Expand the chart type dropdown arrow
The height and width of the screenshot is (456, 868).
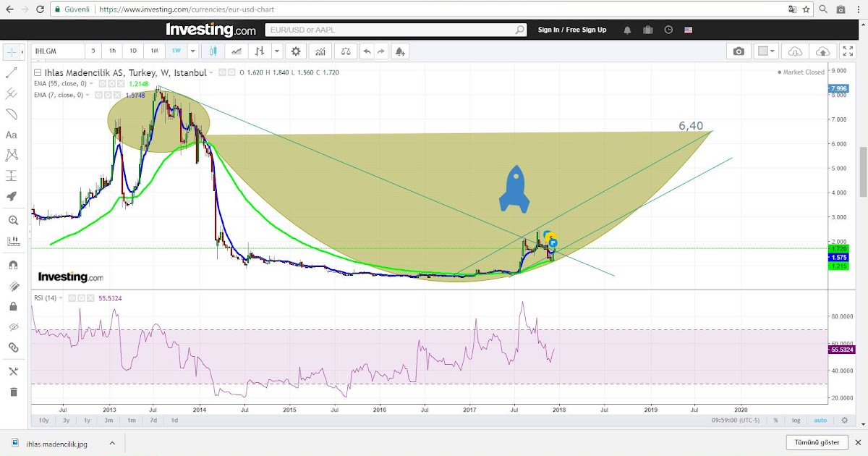[277, 51]
